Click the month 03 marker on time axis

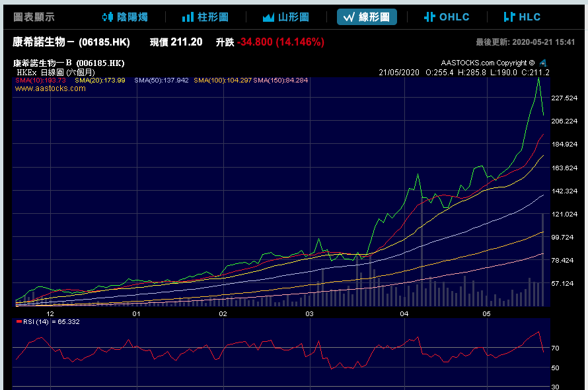pyautogui.click(x=309, y=313)
